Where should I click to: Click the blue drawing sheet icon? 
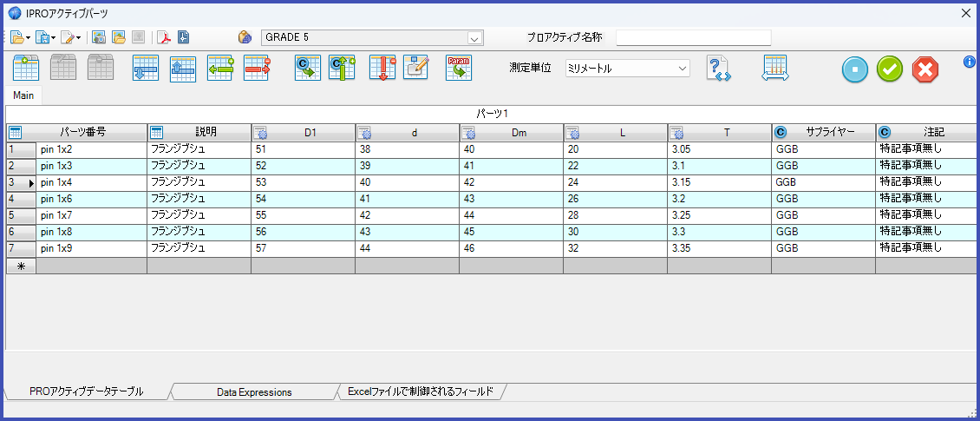click(x=183, y=37)
